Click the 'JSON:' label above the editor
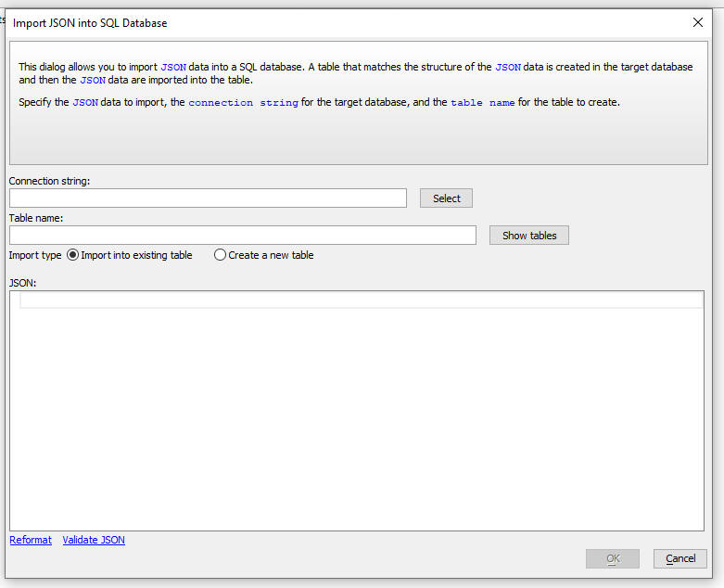This screenshot has width=724, height=588. (22, 282)
